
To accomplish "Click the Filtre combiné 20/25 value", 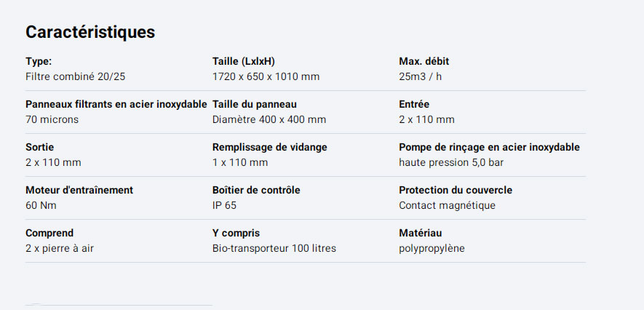I will 75,77.
